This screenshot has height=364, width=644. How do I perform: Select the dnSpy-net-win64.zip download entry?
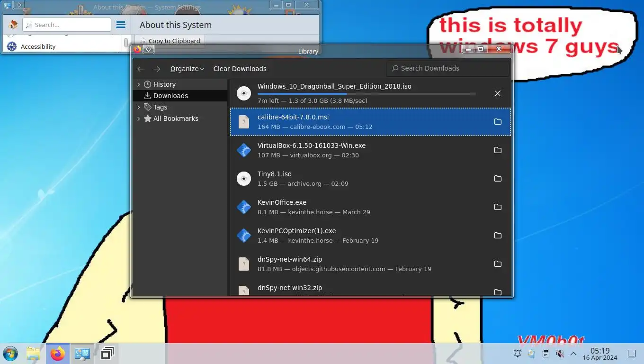point(370,264)
